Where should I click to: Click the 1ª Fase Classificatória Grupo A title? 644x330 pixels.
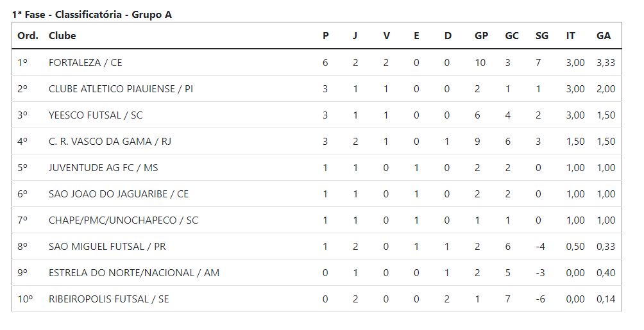click(92, 15)
